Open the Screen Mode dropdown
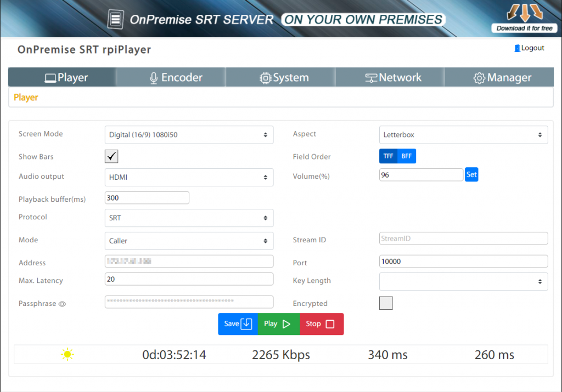 point(189,135)
